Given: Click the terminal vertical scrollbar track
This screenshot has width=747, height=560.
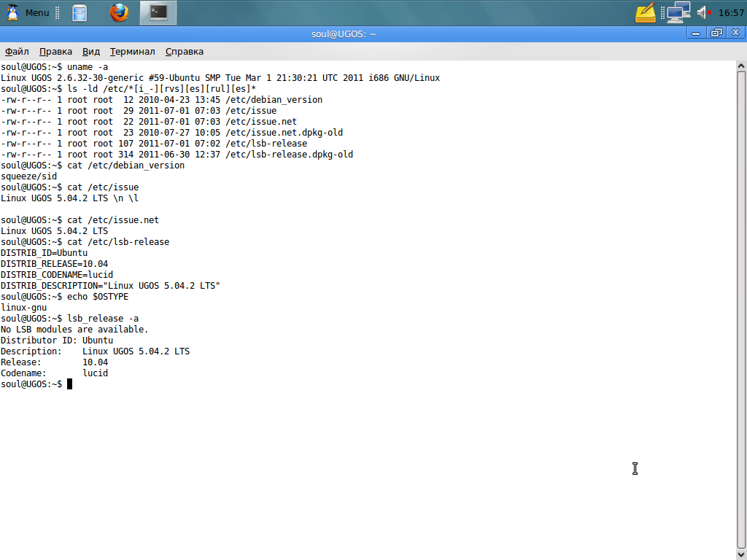Looking at the screenshot, I should click(741, 309).
